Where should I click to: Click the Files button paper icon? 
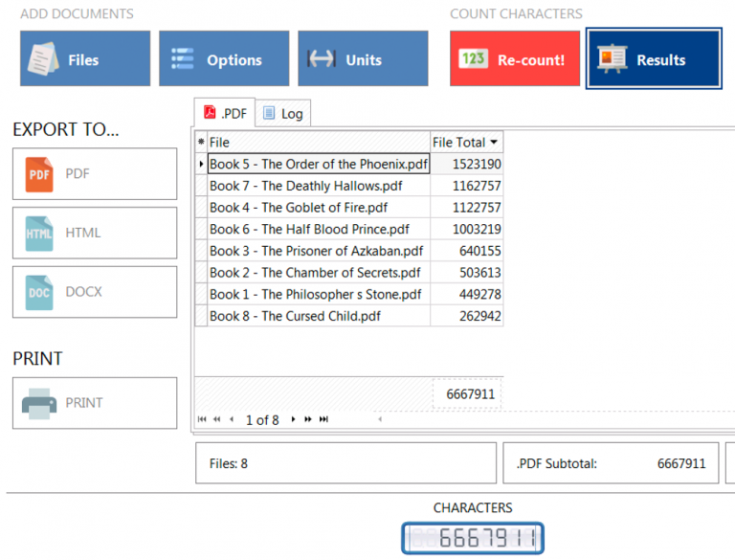click(43, 58)
